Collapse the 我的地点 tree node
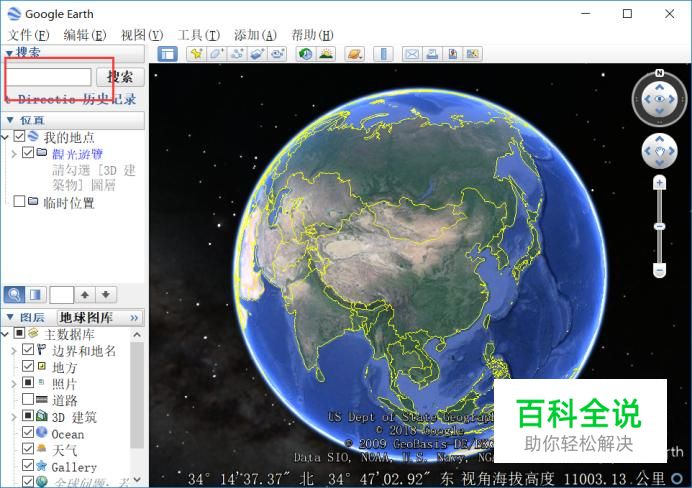This screenshot has height=488, width=692. [x=5, y=138]
